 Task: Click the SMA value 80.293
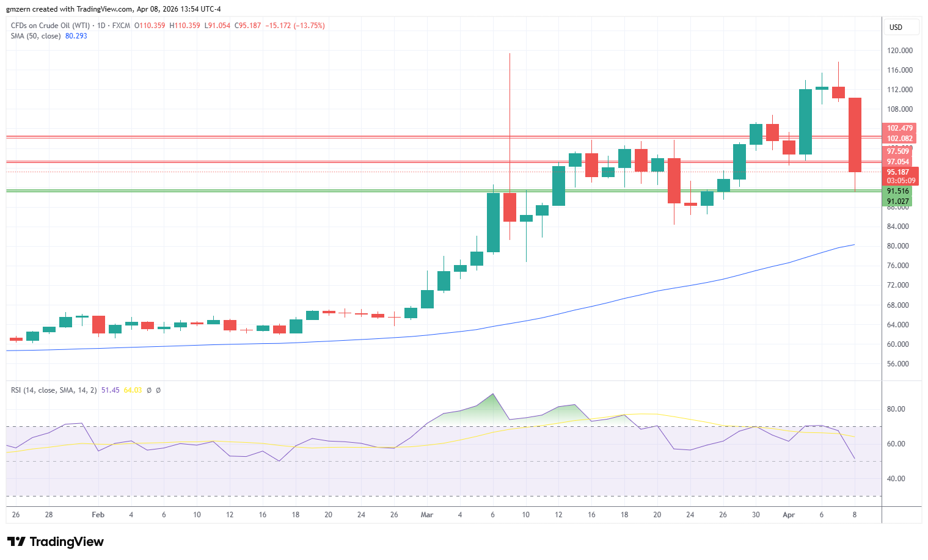coord(76,36)
